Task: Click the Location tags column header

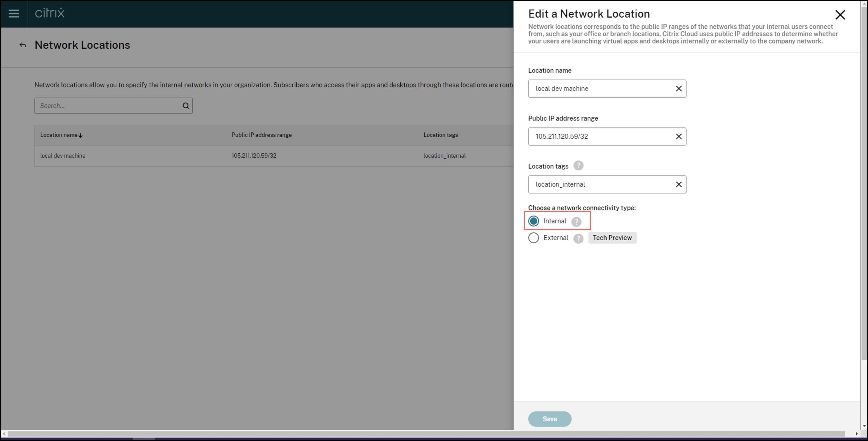Action: tap(440, 135)
